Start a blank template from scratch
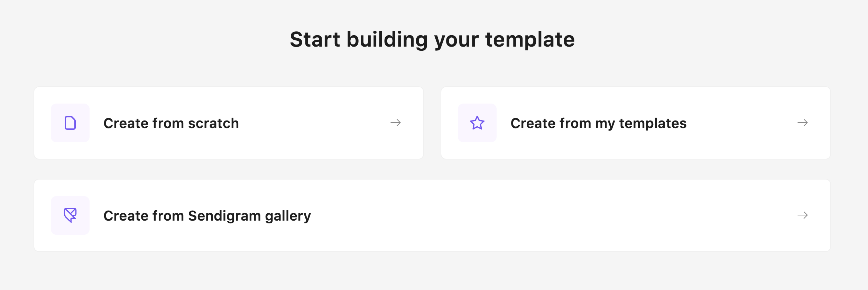Screen dimensions: 868x290 pos(229,123)
